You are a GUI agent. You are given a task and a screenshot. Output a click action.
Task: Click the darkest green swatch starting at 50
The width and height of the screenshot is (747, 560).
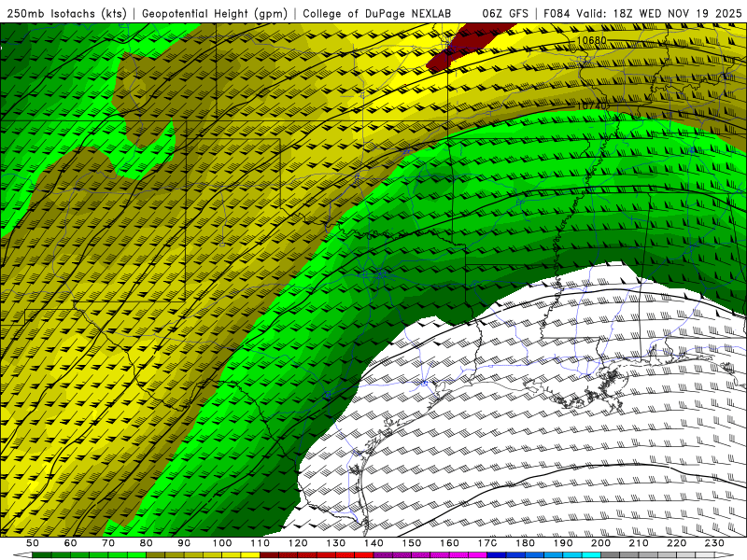(42, 554)
